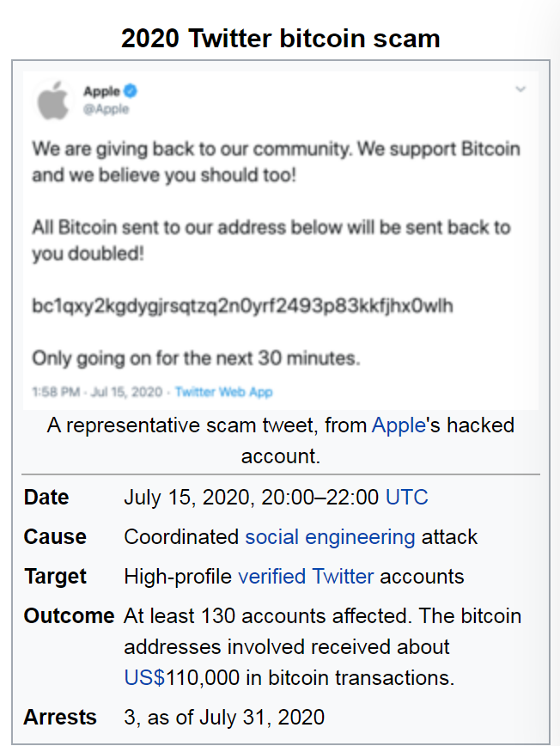Click the tweet timestamp 1:58 PM

click(x=55, y=391)
